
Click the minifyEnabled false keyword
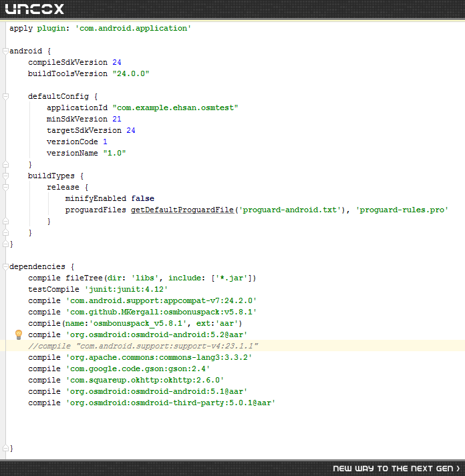143,198
